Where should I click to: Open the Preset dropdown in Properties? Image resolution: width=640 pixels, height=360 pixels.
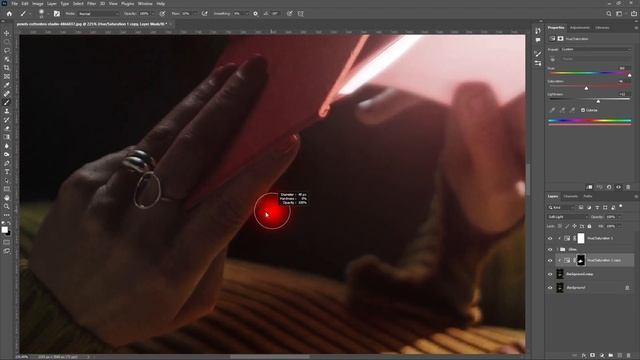(596, 49)
